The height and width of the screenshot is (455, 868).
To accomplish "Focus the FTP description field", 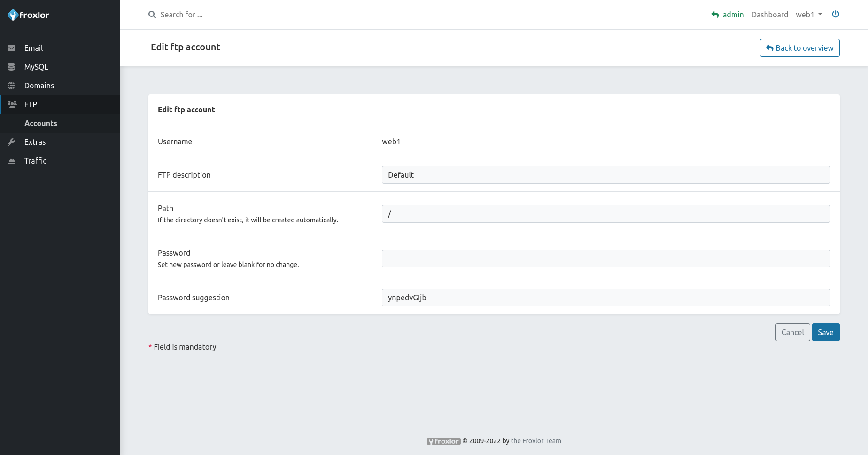I will 605,175.
